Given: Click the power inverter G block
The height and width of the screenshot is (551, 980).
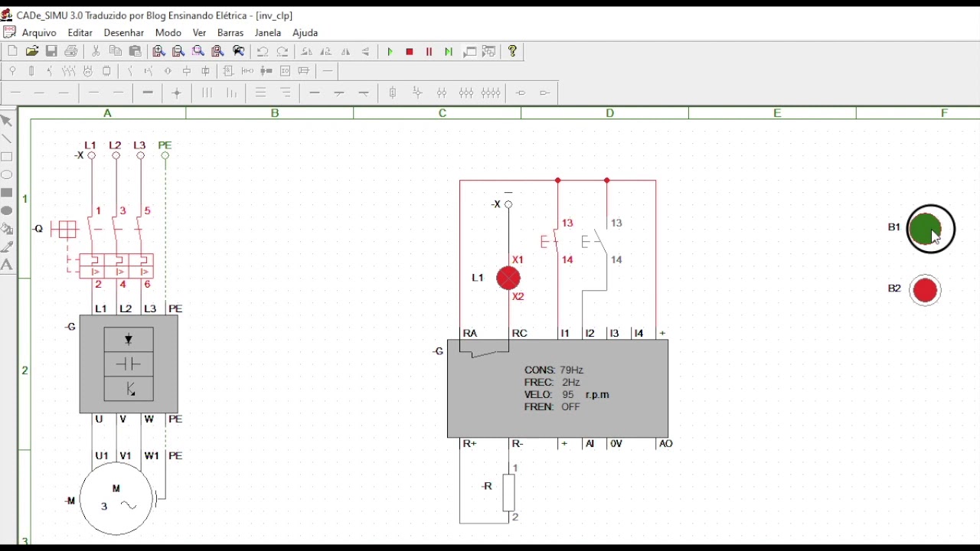Looking at the screenshot, I should 129,364.
